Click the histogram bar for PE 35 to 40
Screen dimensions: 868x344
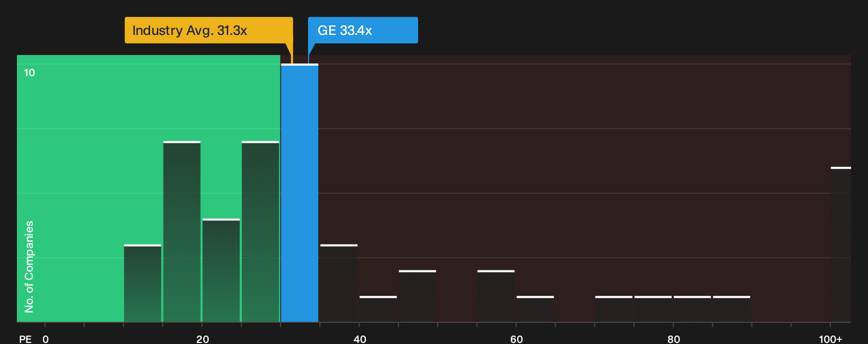[x=339, y=283]
